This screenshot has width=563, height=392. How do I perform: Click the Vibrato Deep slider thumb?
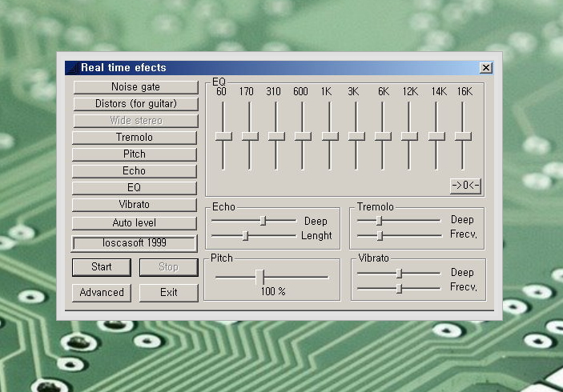coord(399,274)
